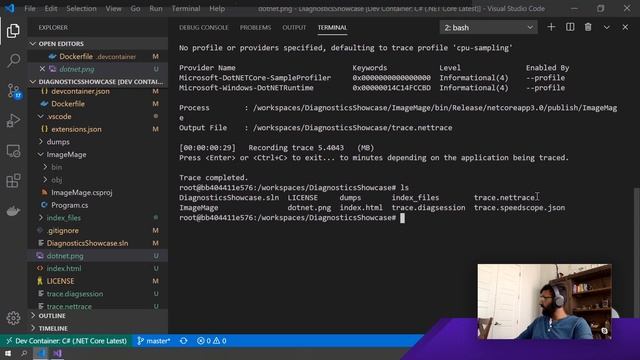The image size is (640, 360).
Task: Open Source Control view with badge
Action: [13, 91]
